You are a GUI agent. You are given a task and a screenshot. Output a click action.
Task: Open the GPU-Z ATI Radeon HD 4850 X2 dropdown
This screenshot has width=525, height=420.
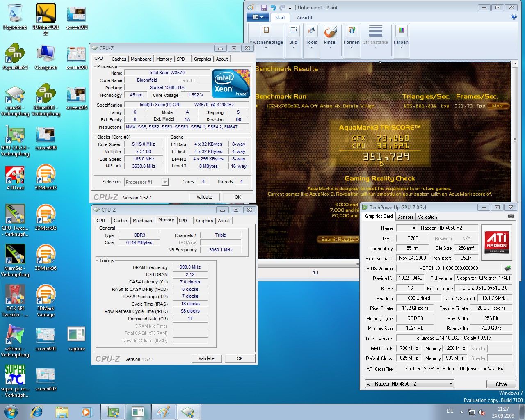(409, 383)
